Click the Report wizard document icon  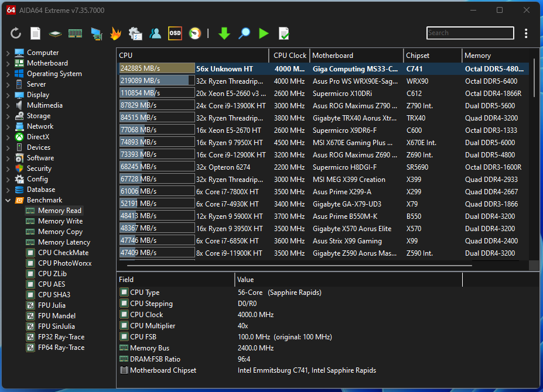click(35, 33)
